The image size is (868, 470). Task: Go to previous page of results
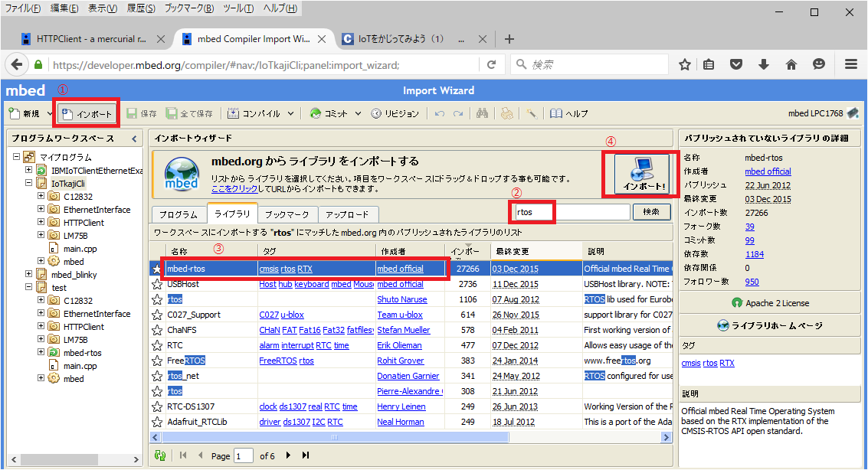(201, 455)
